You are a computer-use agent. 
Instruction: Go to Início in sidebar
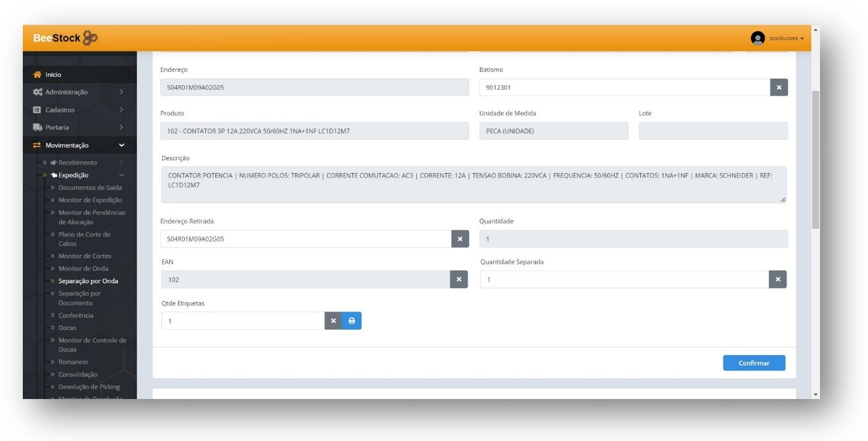[53, 74]
